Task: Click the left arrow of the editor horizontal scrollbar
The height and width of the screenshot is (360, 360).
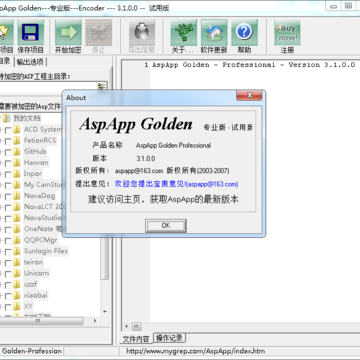Action: [127, 326]
